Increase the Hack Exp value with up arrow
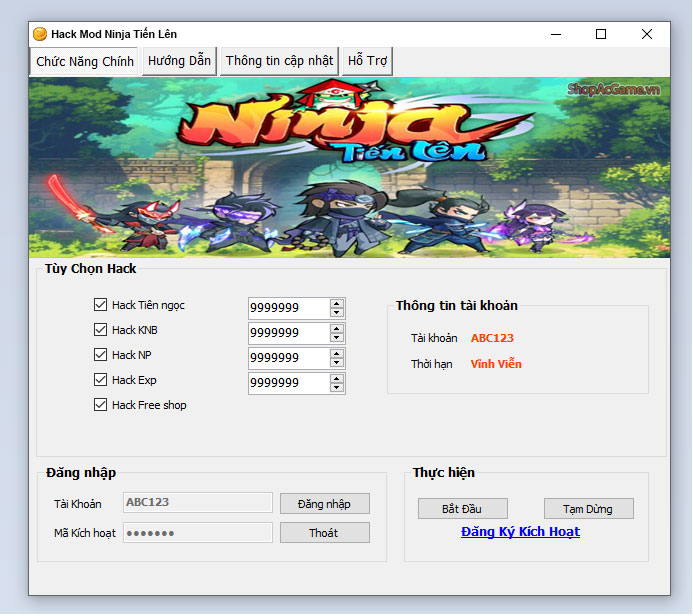Image resolution: width=693 pixels, height=616 pixels. [x=337, y=379]
